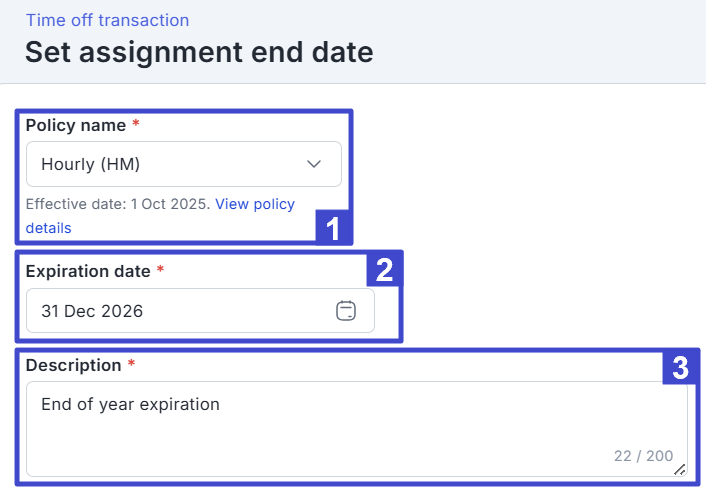
Task: Click the red asterisk beside Expiration date
Action: coord(160,271)
